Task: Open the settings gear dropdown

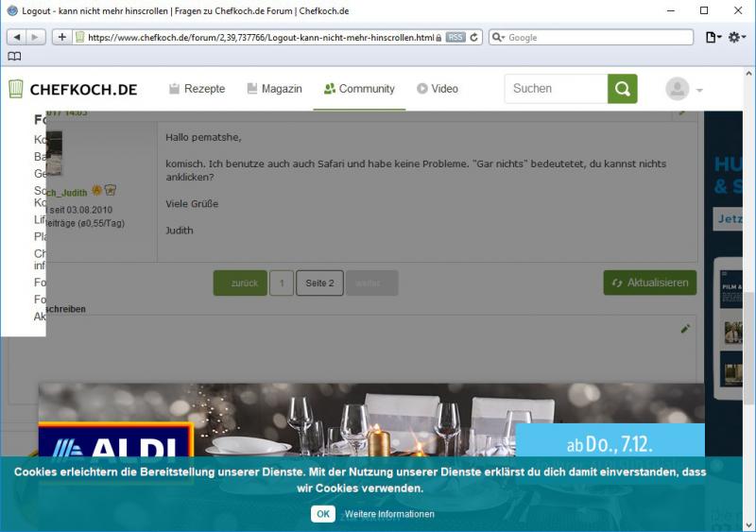Action: pos(737,37)
